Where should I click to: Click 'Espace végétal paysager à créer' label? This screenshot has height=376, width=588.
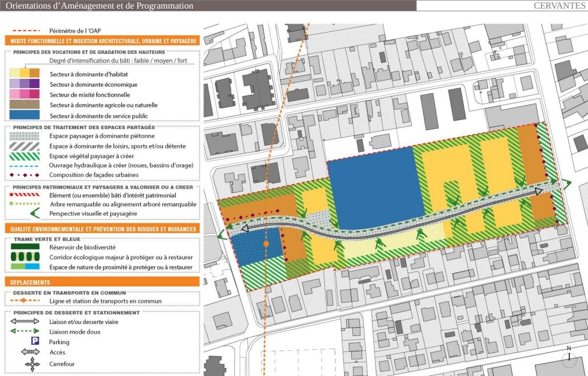[x=92, y=156]
